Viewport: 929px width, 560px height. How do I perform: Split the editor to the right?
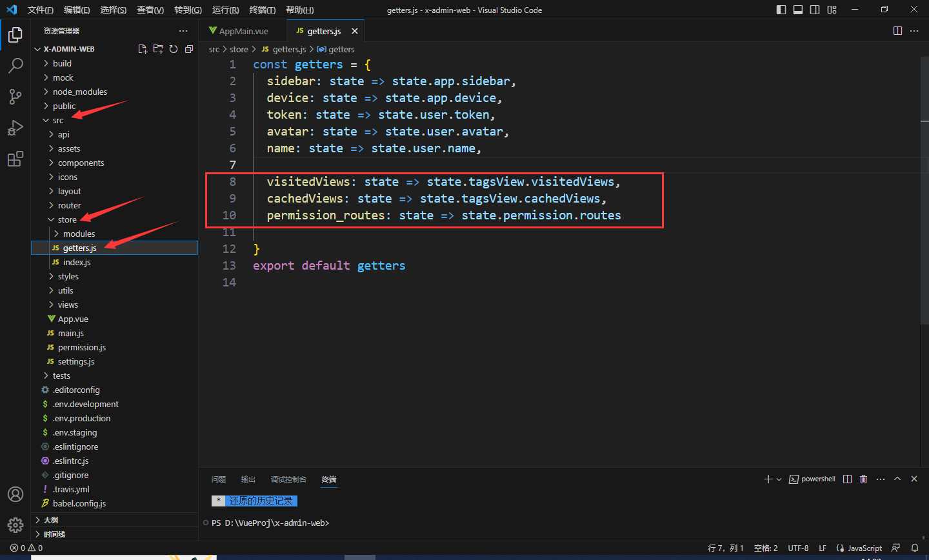pos(897,31)
